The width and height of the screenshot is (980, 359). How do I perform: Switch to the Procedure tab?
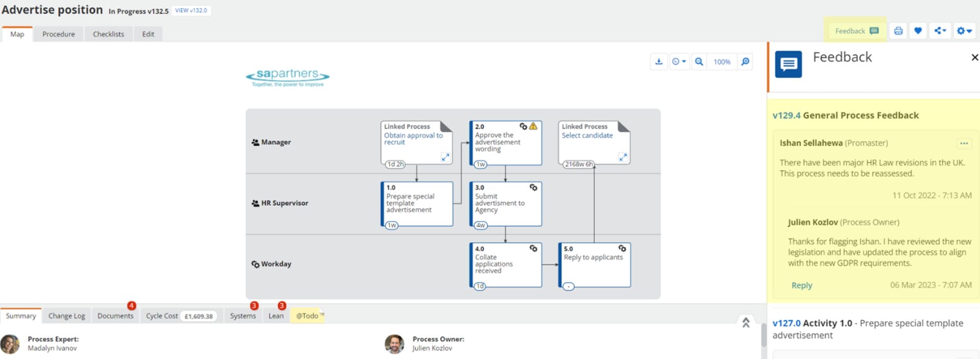[58, 34]
